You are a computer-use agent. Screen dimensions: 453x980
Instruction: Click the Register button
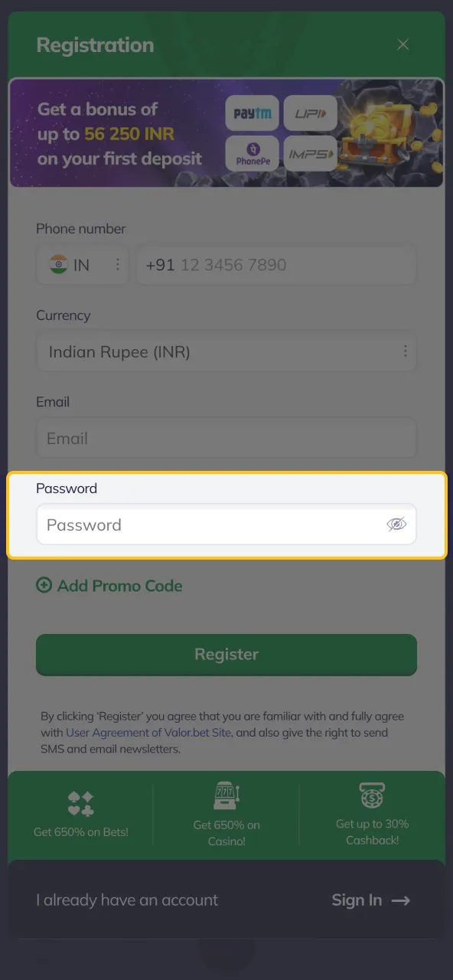(226, 655)
